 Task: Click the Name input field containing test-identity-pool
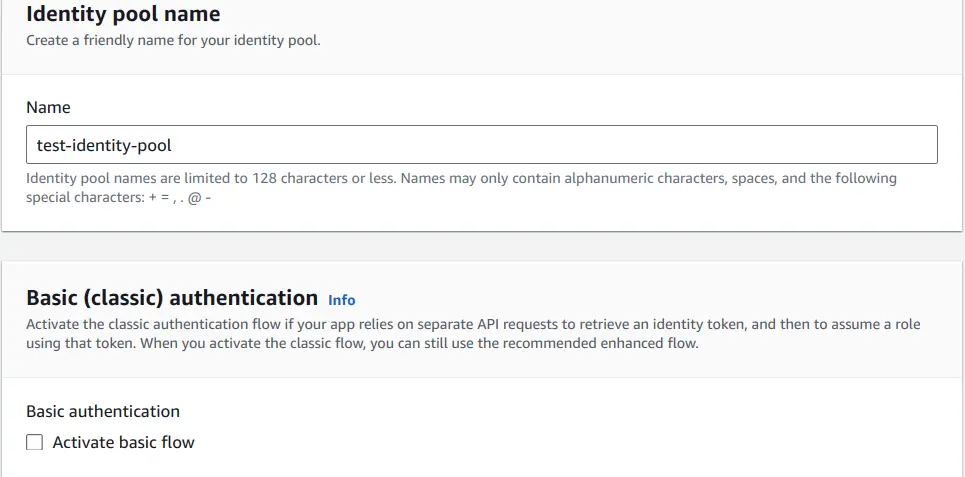tap(481, 145)
